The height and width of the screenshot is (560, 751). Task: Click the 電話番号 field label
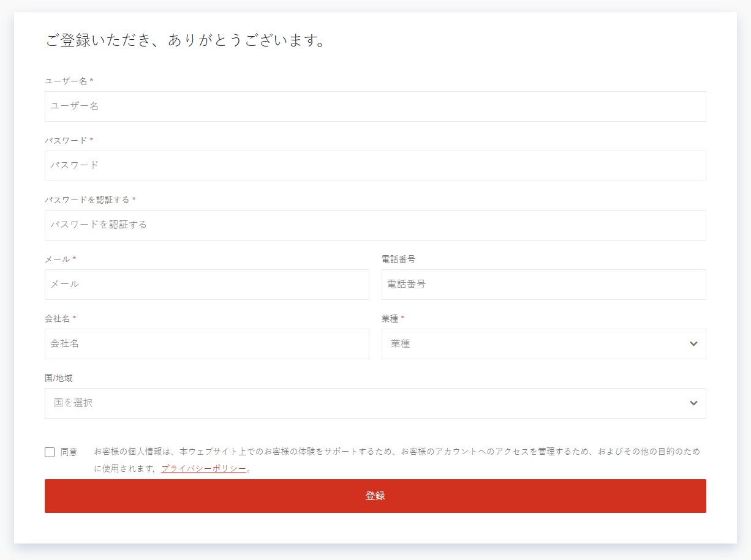pos(399,259)
